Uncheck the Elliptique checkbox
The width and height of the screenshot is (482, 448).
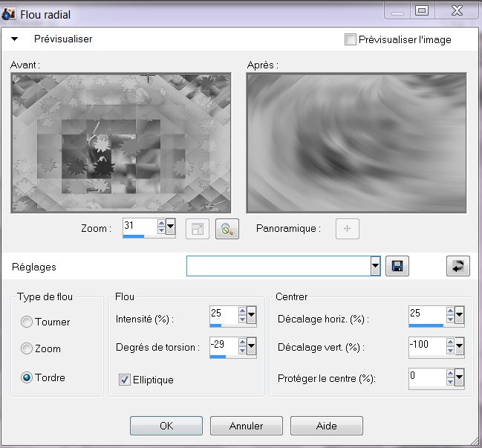click(x=125, y=380)
